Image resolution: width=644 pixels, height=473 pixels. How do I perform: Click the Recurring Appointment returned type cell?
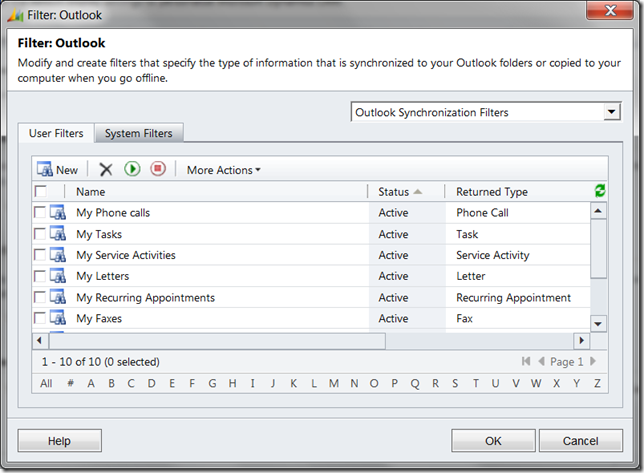tap(513, 298)
